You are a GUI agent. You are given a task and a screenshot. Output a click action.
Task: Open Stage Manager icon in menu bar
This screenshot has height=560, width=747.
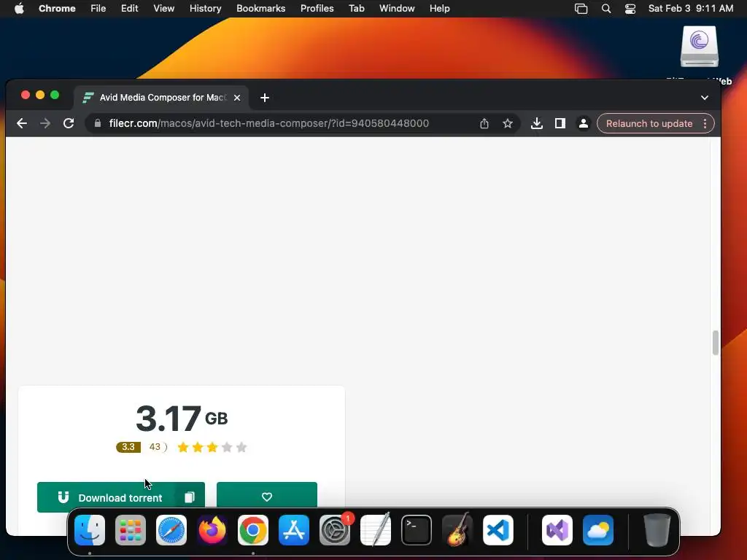[581, 8]
